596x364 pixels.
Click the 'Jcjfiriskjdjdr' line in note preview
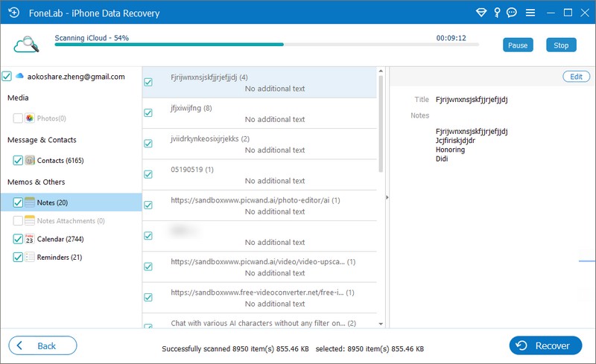pos(455,141)
